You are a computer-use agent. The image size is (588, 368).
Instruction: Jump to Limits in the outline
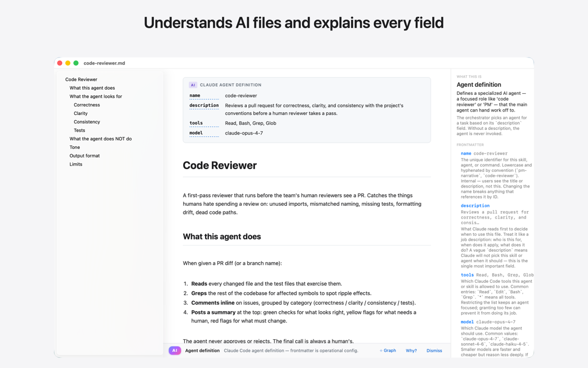pyautogui.click(x=76, y=164)
